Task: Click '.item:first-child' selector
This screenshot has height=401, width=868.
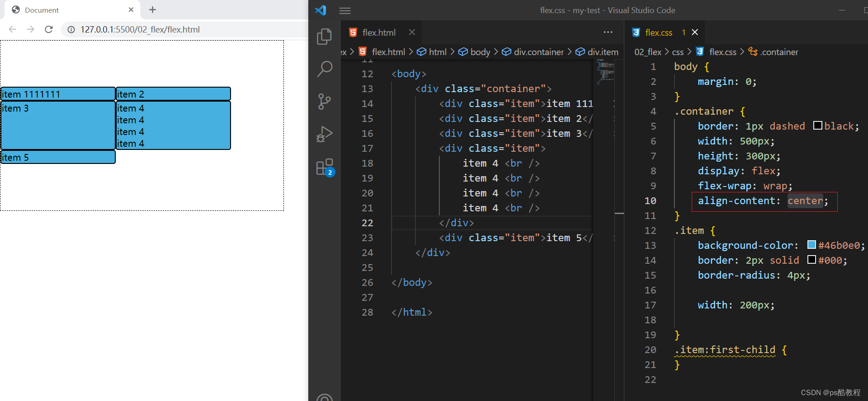Action: tap(725, 350)
